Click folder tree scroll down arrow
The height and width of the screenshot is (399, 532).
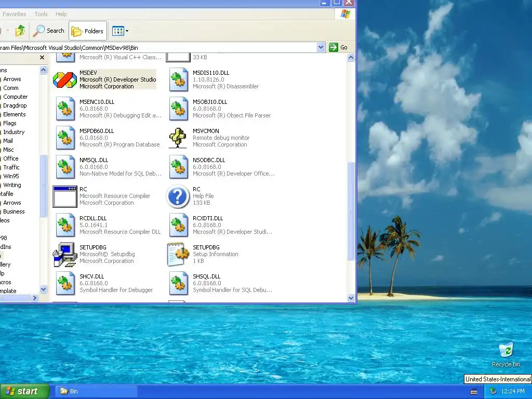43,289
